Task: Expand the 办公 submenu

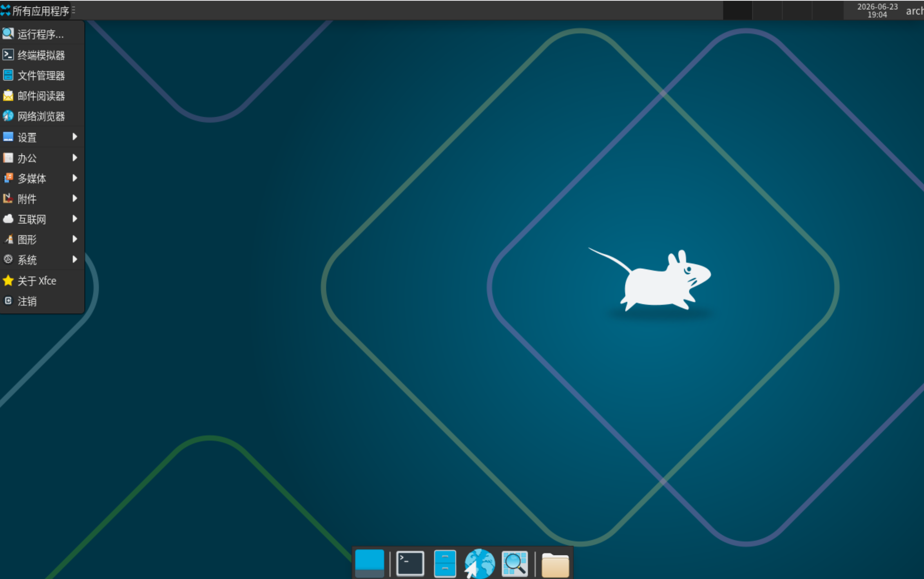Action: [x=42, y=158]
